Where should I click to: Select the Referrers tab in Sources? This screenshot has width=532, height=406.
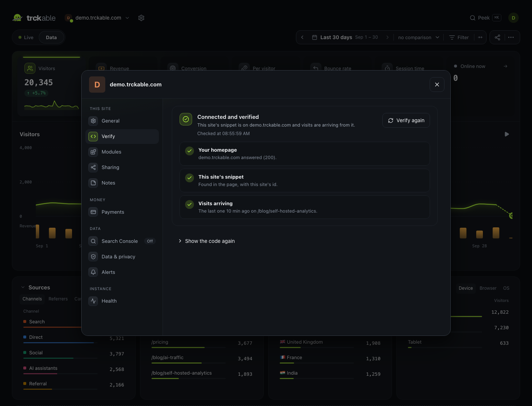[x=58, y=299]
